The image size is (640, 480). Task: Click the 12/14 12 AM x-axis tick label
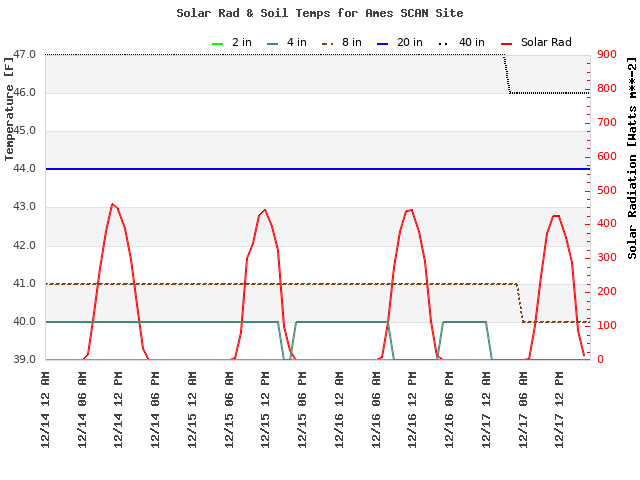click(46, 409)
